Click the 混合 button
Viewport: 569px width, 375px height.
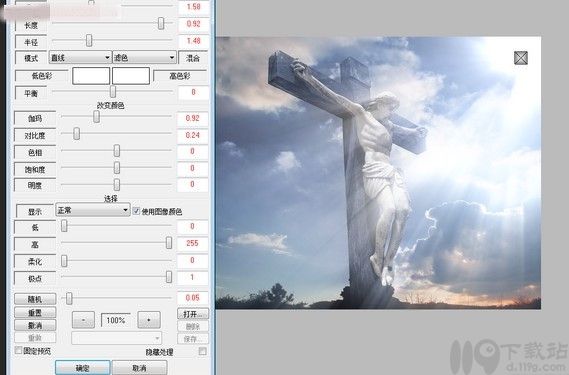[x=193, y=58]
